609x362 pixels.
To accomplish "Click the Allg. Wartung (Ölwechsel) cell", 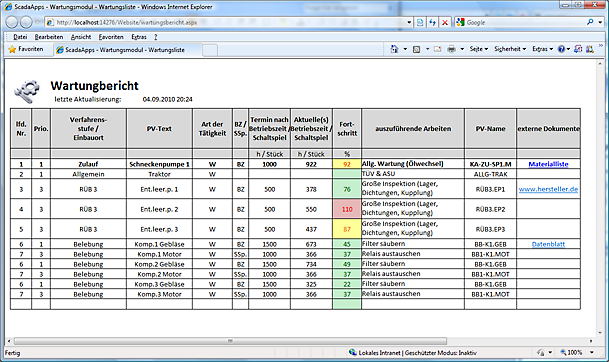I will pos(412,164).
